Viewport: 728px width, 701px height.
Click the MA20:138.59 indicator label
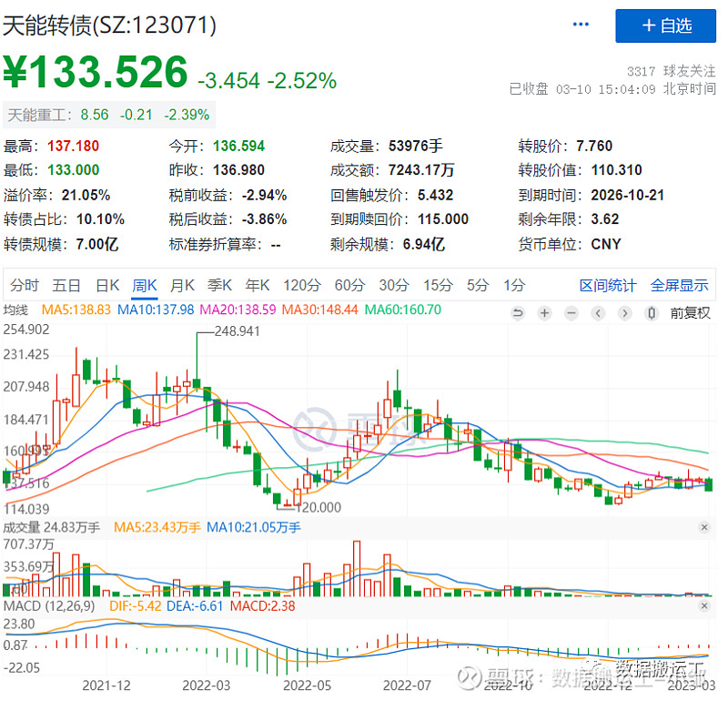click(x=238, y=310)
